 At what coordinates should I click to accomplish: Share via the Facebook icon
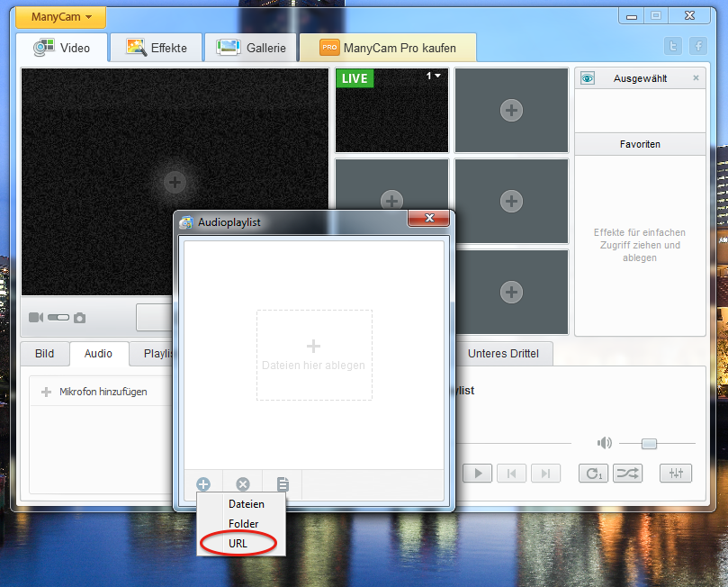point(698,46)
